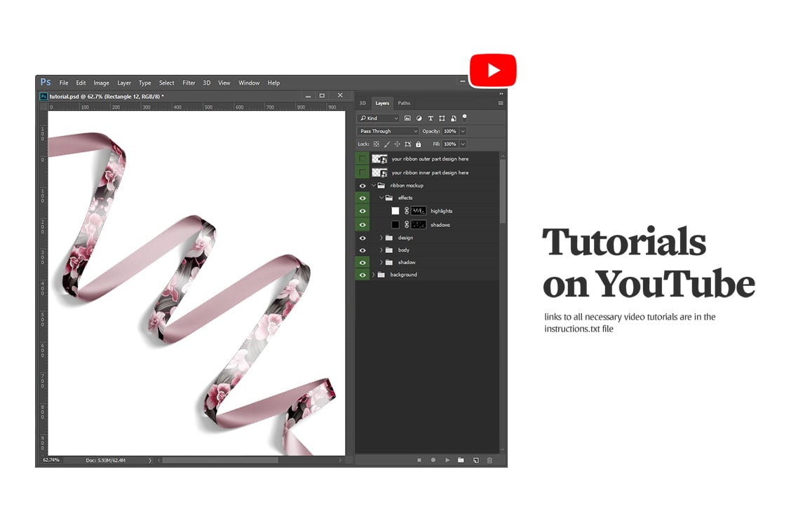Open the Filter menu
Viewport: 798px width, 532px height.
coord(189,83)
